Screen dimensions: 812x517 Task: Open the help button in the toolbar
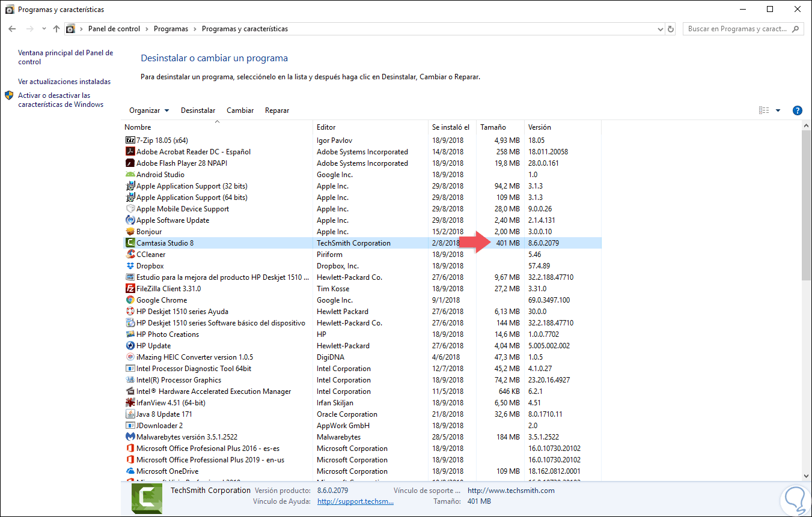pyautogui.click(x=798, y=110)
